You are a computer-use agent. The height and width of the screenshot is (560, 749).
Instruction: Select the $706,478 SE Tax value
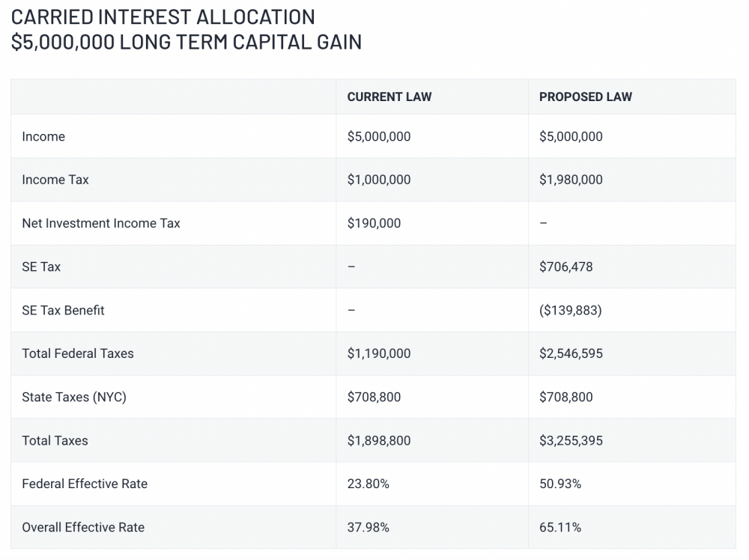(566, 267)
